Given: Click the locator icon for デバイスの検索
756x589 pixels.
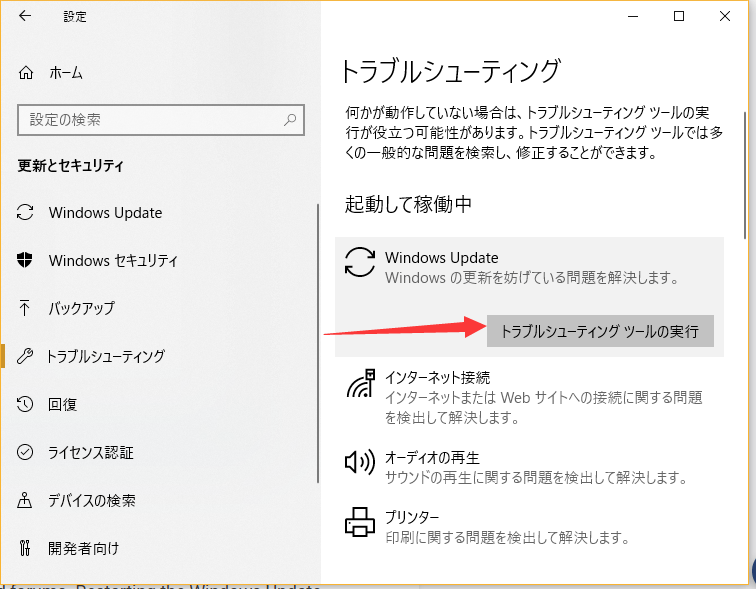Looking at the screenshot, I should pyautogui.click(x=25, y=500).
